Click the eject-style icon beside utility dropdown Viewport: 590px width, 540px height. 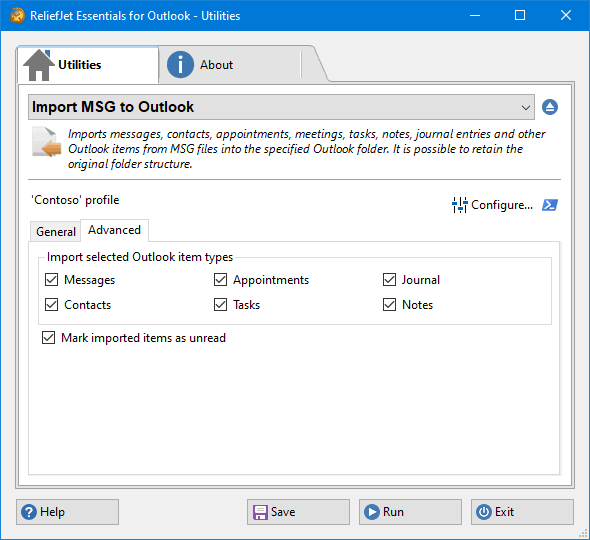pyautogui.click(x=550, y=107)
